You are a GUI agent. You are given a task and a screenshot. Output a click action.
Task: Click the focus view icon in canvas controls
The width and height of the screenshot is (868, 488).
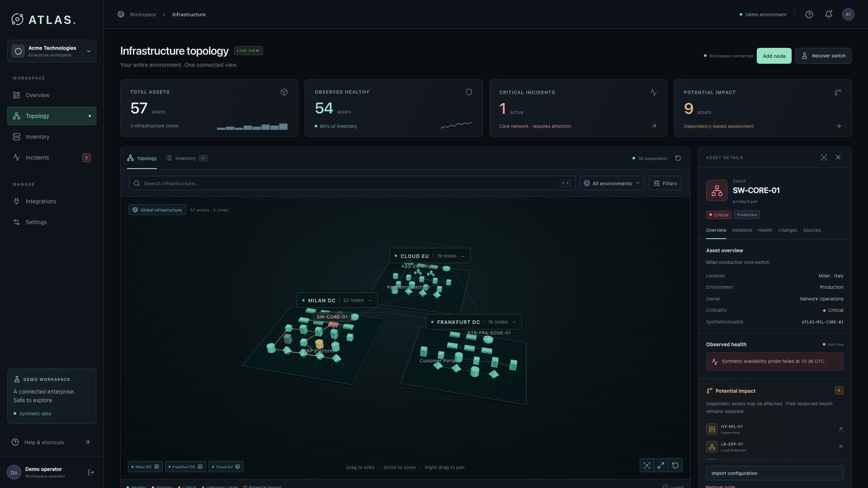[x=647, y=465]
